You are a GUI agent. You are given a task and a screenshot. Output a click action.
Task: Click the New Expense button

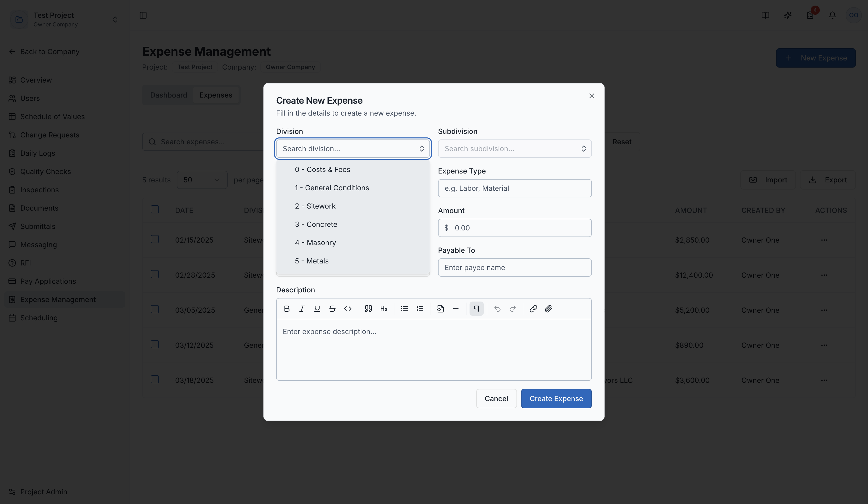(815, 58)
